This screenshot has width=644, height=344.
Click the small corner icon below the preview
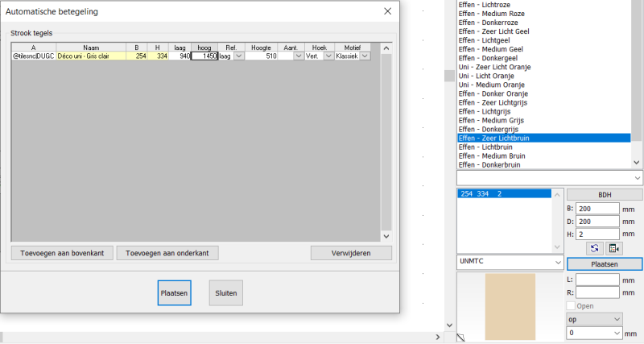(460, 337)
